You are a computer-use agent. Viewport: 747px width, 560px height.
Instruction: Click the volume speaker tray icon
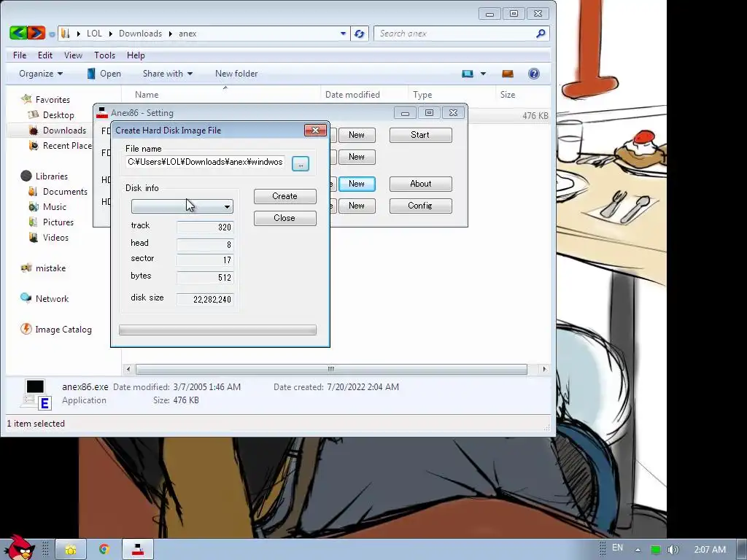pos(673,550)
